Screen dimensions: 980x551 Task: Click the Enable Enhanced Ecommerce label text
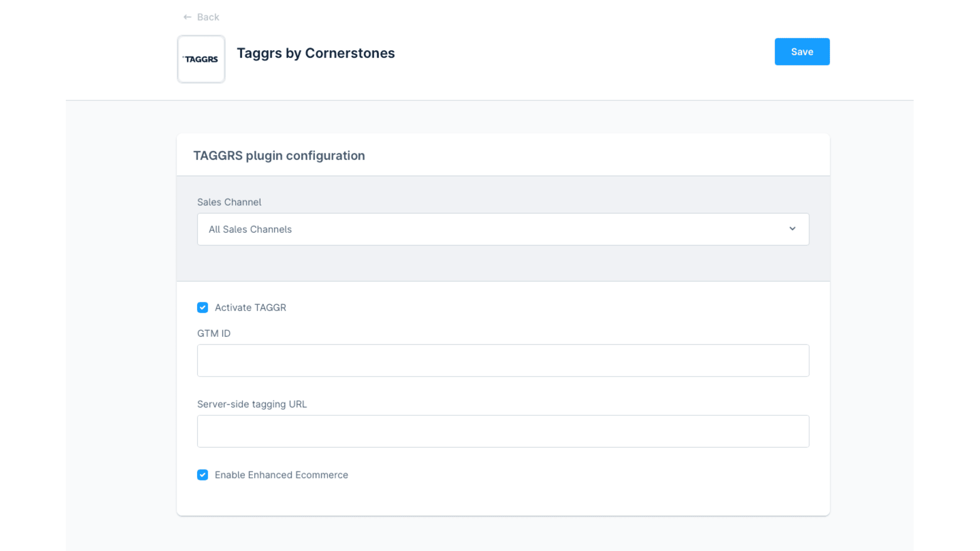click(281, 475)
